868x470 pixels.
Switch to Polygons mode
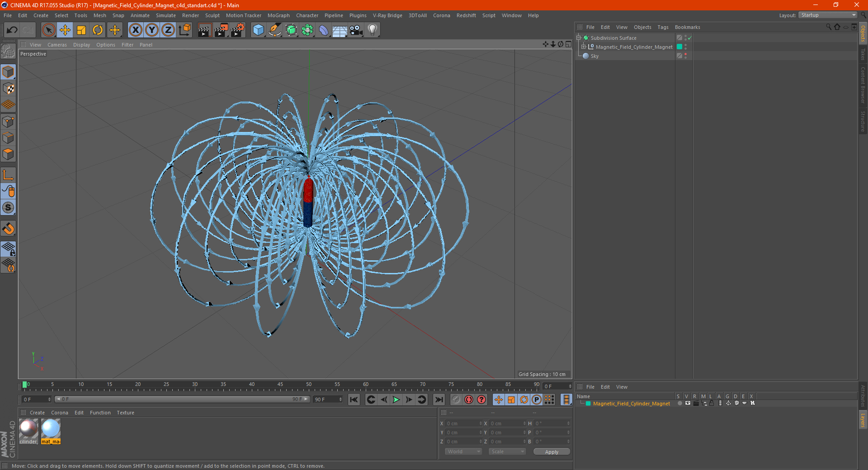point(8,154)
